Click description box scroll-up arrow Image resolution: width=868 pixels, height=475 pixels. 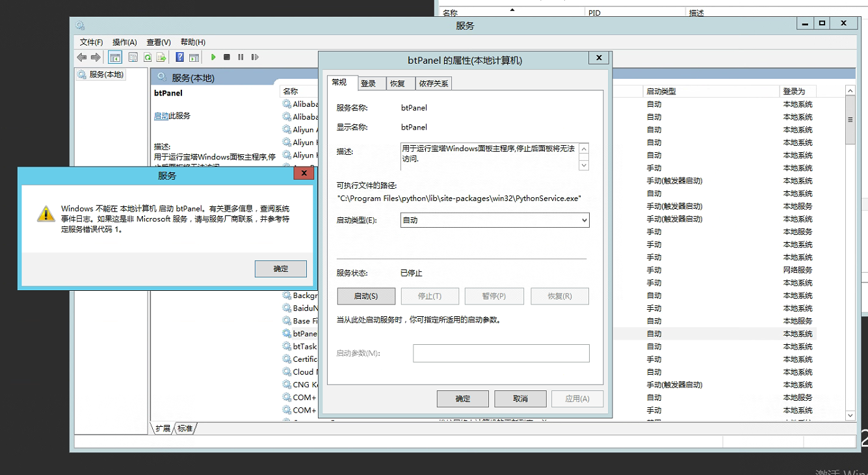coord(584,149)
